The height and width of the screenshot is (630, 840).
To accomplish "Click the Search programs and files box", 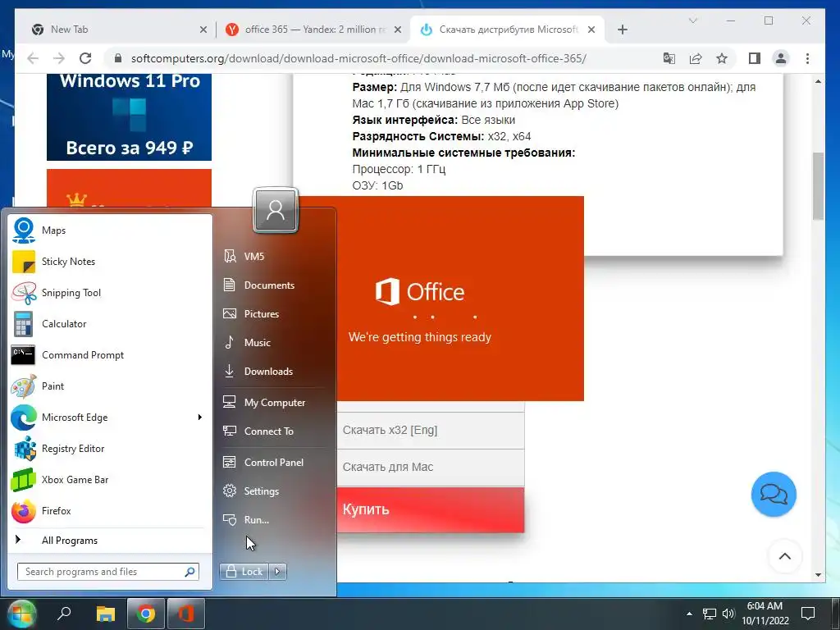I will click(x=108, y=572).
